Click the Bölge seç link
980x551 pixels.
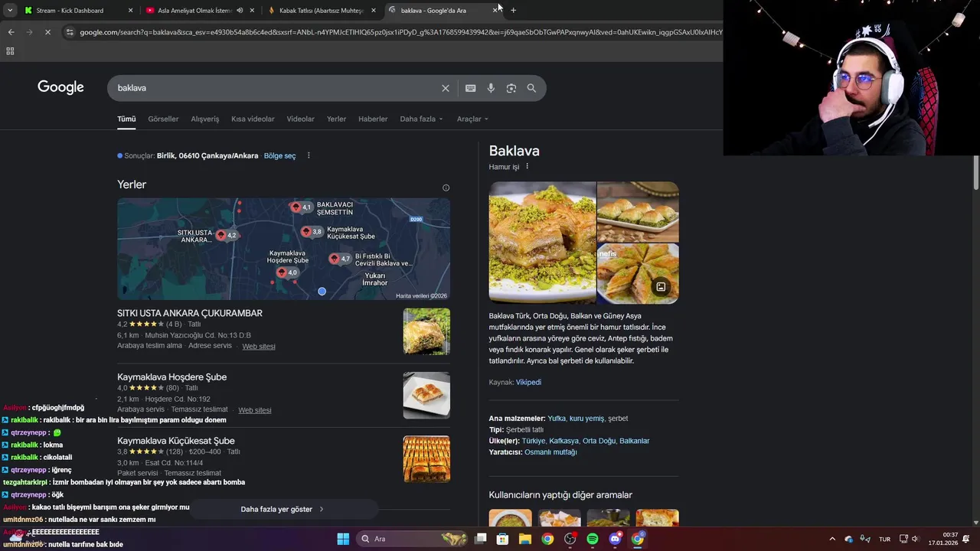(279, 155)
